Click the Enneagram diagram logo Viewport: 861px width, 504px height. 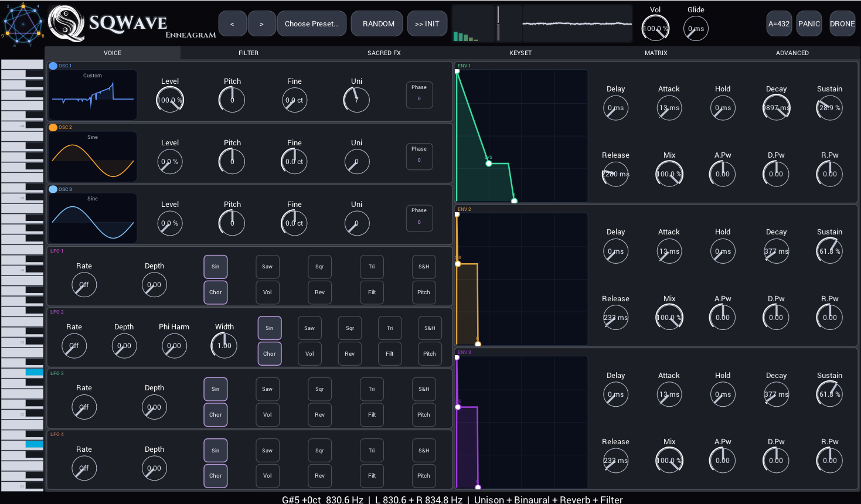(x=22, y=23)
